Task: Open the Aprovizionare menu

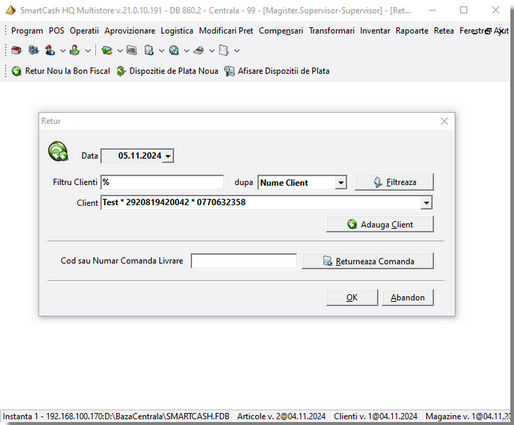Action: click(130, 31)
